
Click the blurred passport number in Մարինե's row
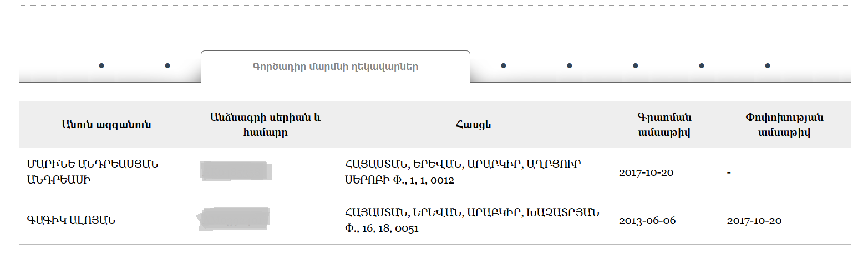pyautogui.click(x=235, y=171)
